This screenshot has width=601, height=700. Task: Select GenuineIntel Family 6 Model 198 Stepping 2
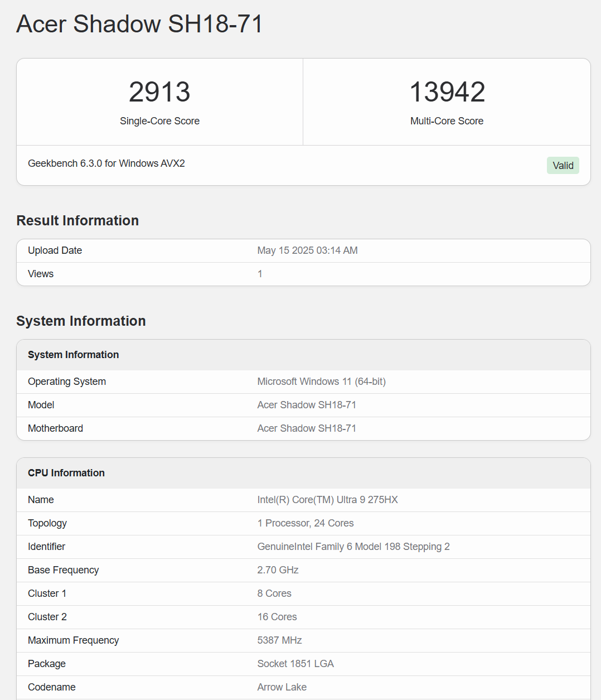tap(353, 547)
